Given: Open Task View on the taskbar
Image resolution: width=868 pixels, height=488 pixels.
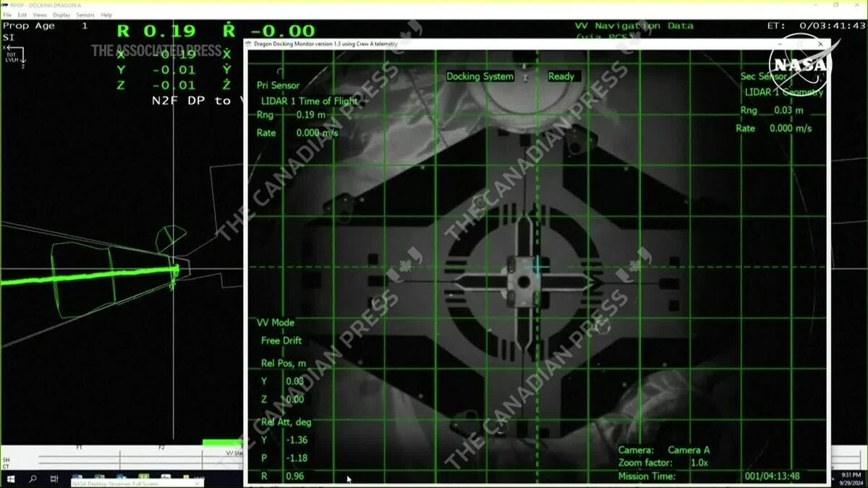Looking at the screenshot, I should coord(54,479).
